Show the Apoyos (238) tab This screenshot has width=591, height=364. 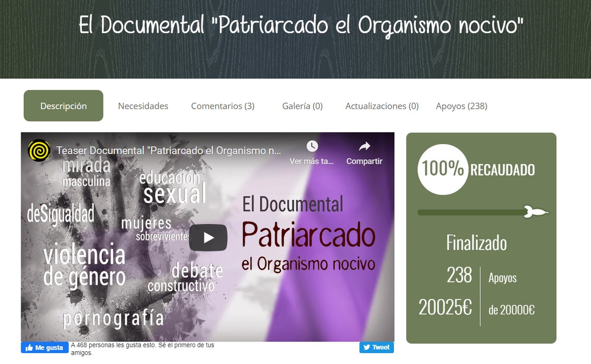click(x=460, y=105)
